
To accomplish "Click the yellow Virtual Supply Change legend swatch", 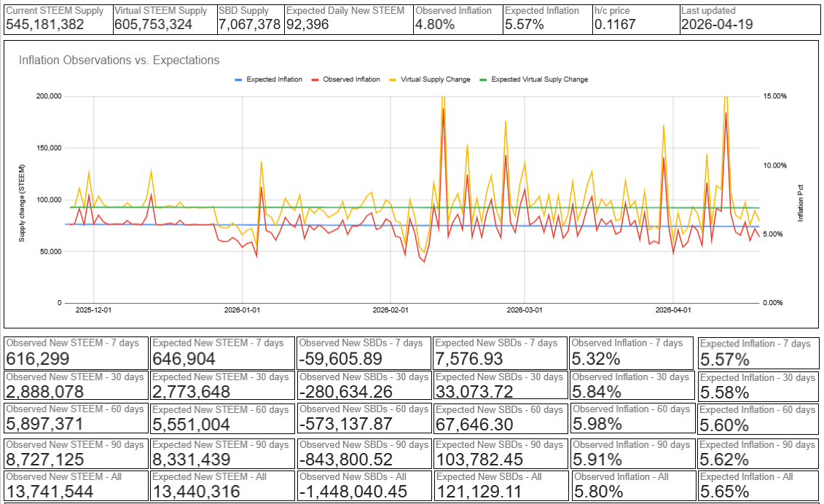I will [393, 80].
